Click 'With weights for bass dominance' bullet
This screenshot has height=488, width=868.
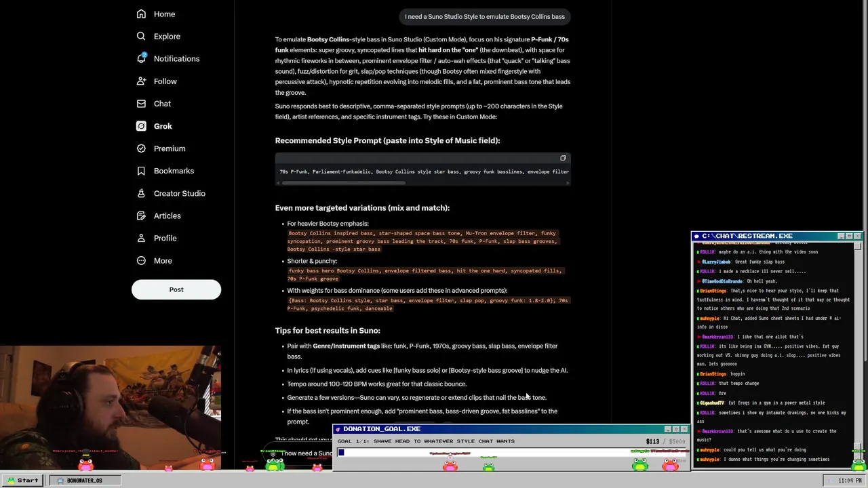pos(397,290)
